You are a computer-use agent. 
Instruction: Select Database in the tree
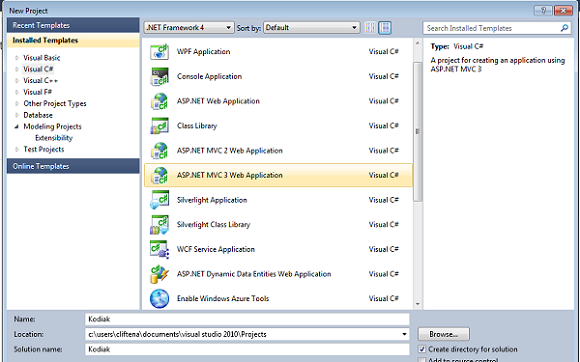pyautogui.click(x=38, y=115)
